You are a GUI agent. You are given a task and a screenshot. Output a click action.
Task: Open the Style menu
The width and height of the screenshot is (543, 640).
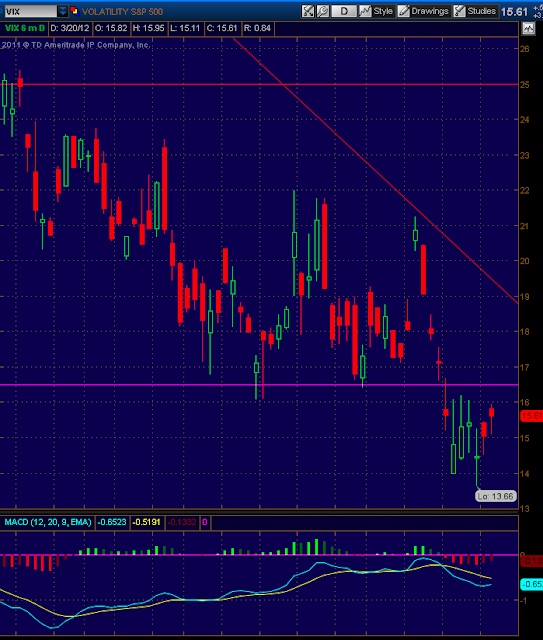(x=376, y=11)
